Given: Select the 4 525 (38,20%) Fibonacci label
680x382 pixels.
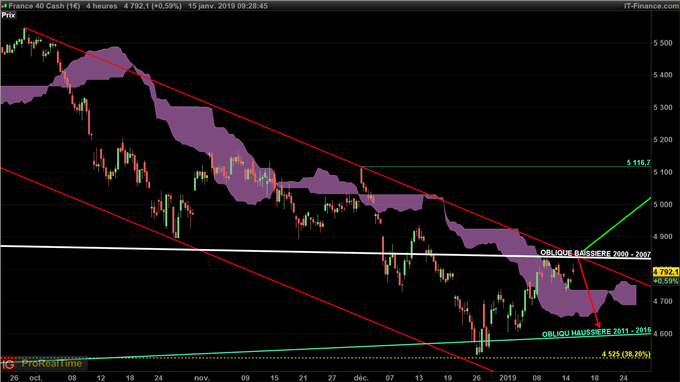Looking at the screenshot, I should 626,354.
